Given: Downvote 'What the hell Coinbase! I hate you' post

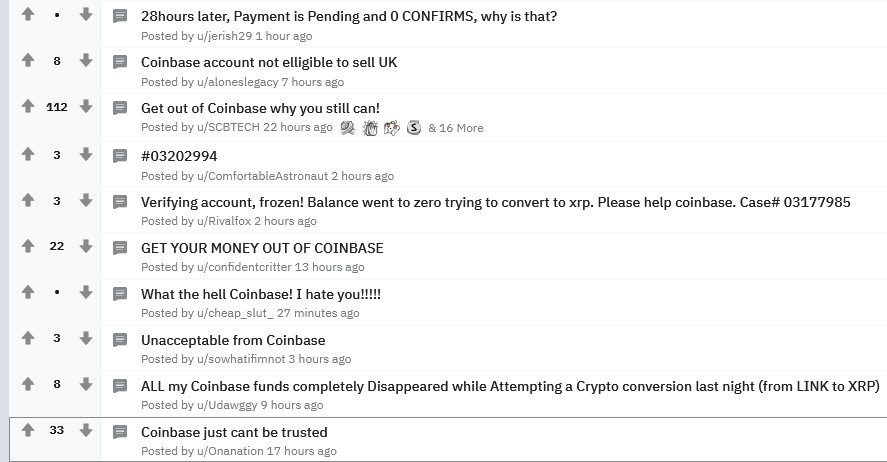Looking at the screenshot, I should click(x=86, y=293).
